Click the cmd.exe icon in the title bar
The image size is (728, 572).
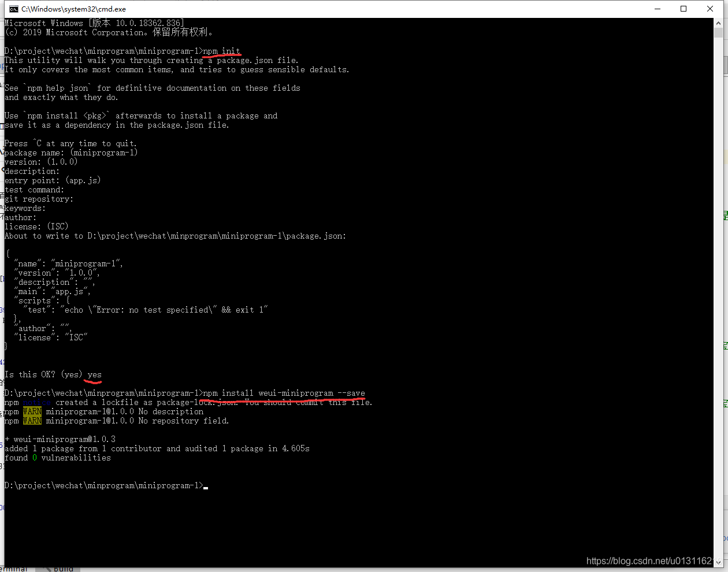[x=14, y=9]
